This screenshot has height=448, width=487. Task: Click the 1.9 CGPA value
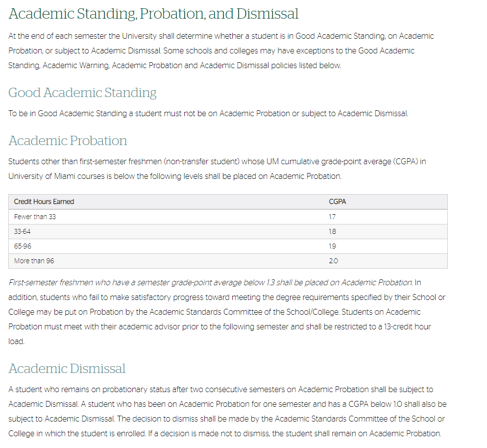click(x=332, y=246)
